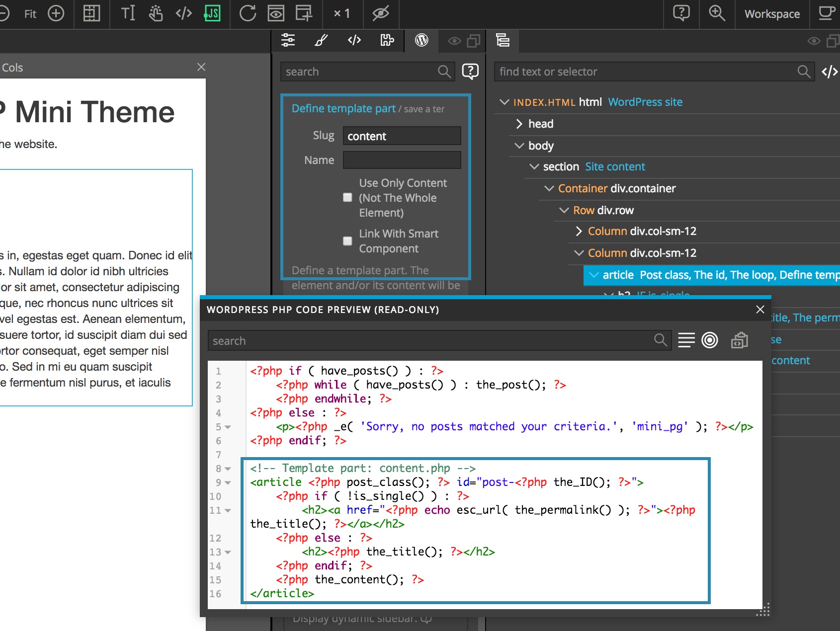
Task: Click magnifier in code preview search
Action: [x=661, y=340]
